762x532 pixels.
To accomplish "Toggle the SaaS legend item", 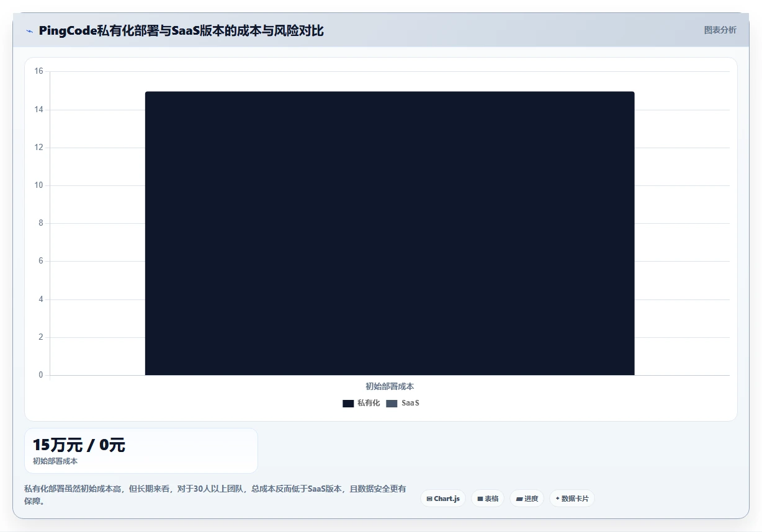I will pos(403,403).
